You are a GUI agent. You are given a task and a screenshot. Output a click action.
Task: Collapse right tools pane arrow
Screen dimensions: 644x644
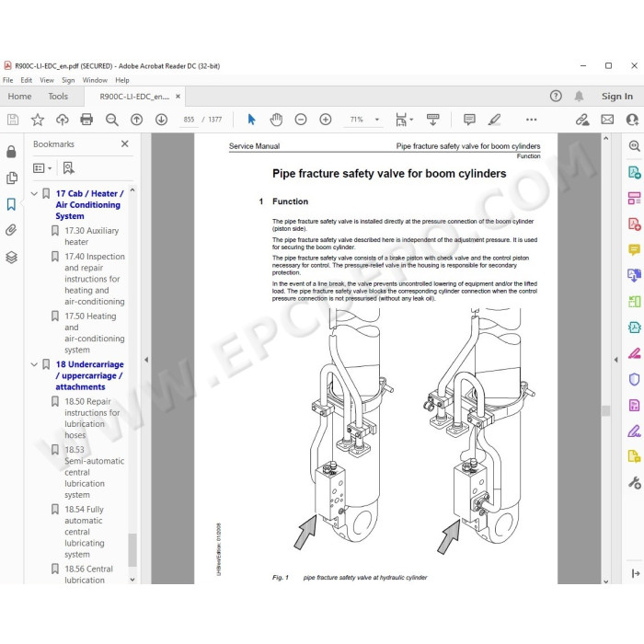point(615,360)
